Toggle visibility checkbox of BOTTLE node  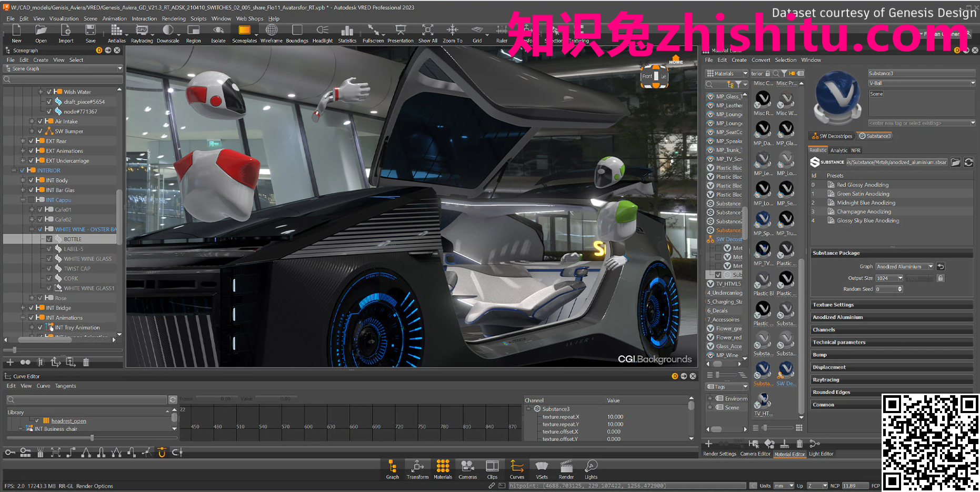(49, 239)
